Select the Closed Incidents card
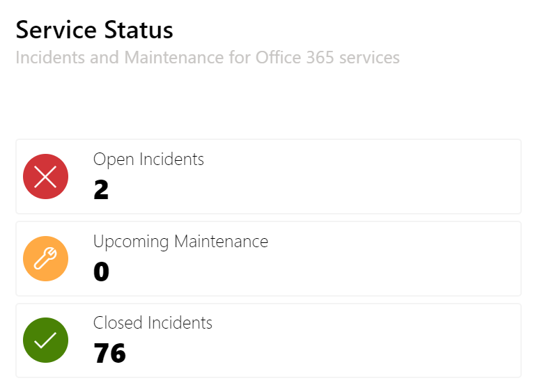 click(x=269, y=340)
